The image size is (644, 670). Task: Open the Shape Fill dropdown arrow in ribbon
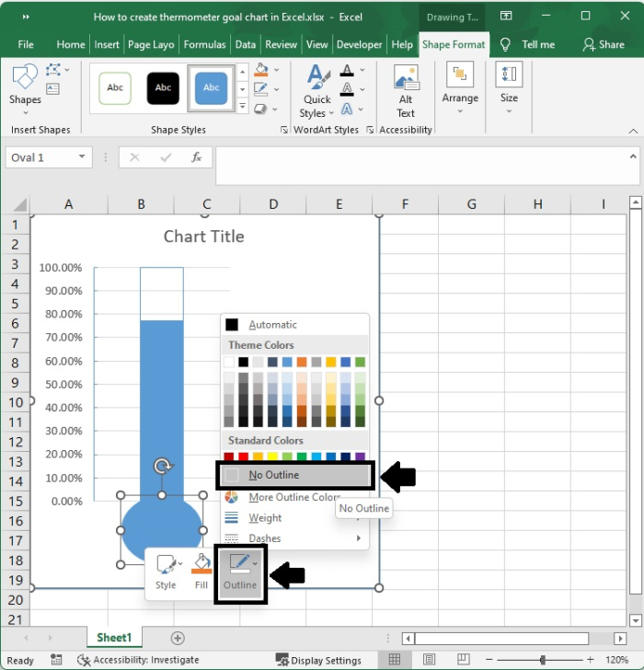277,70
